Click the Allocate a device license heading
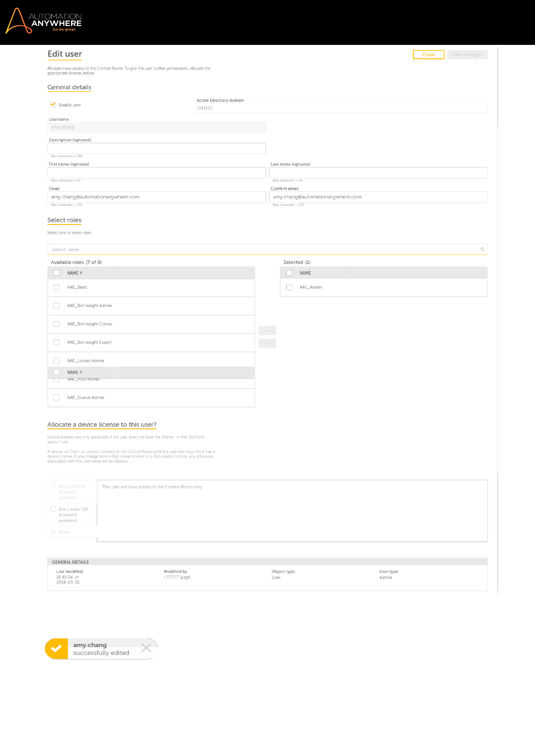535x756 pixels. coord(102,425)
